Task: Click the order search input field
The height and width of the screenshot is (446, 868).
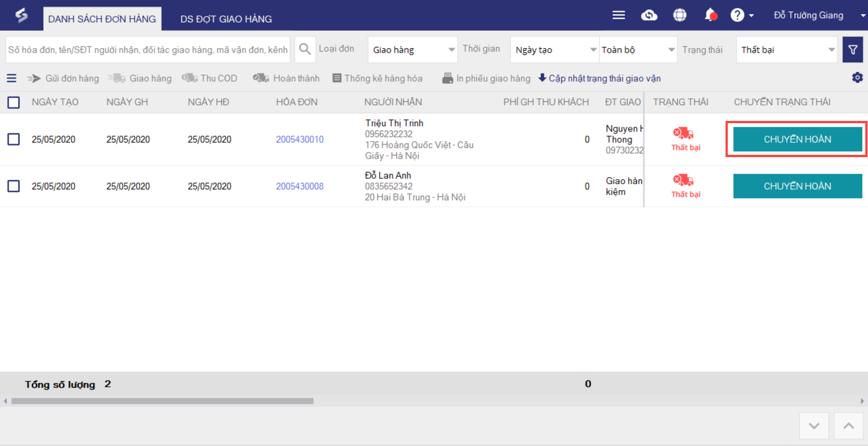Action: [x=148, y=50]
